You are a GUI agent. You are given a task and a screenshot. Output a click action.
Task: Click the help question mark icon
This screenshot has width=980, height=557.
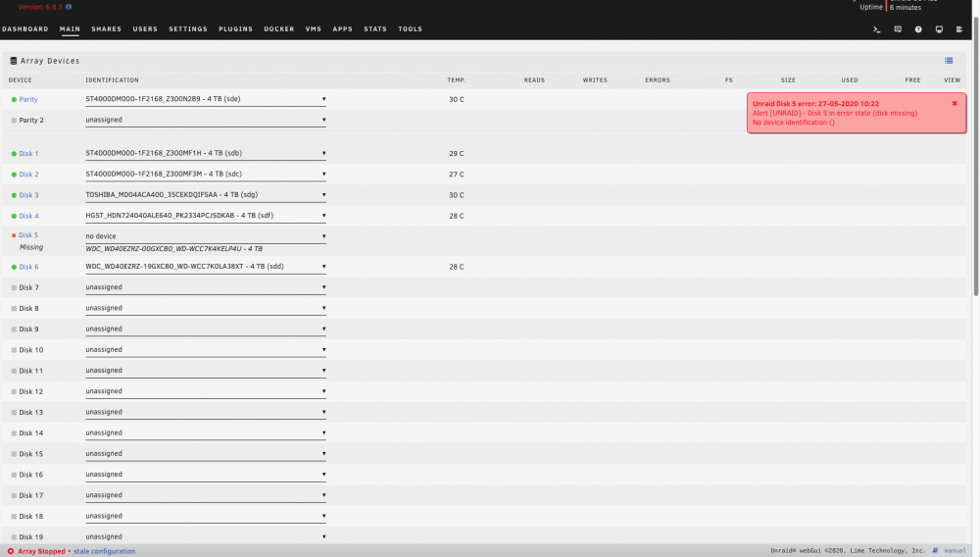[x=918, y=29]
